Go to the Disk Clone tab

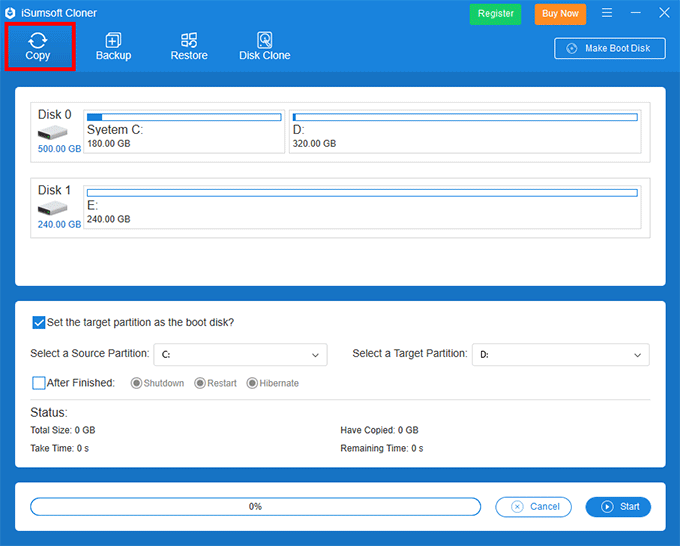[265, 46]
